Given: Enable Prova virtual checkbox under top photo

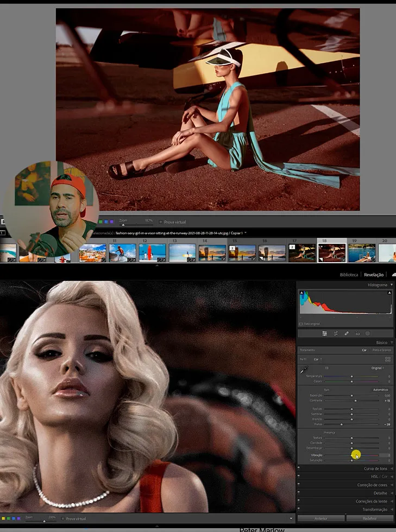Looking at the screenshot, I should (161, 222).
